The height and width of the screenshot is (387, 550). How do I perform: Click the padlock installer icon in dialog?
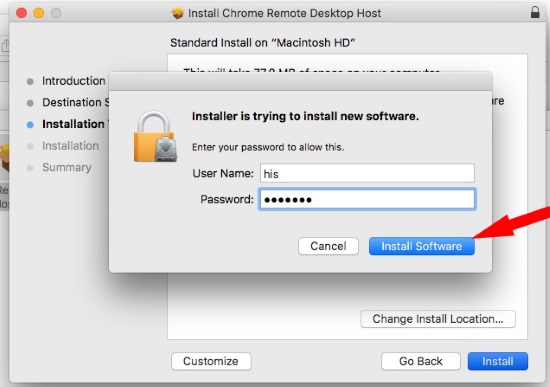pyautogui.click(x=155, y=137)
